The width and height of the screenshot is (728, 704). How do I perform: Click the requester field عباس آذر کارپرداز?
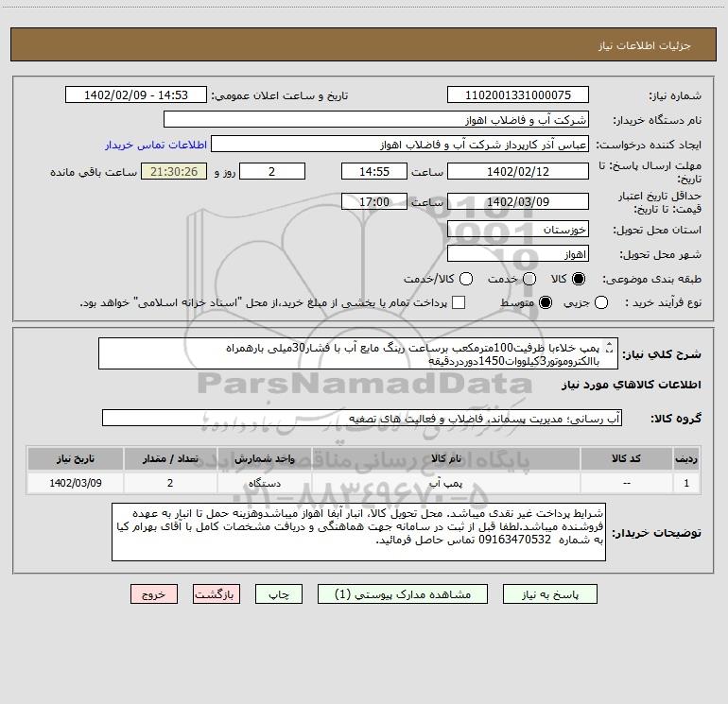pyautogui.click(x=400, y=145)
